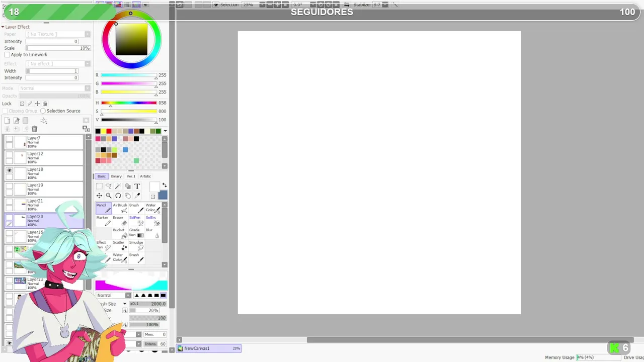Hide Layer18 using its eye icon

point(9,170)
